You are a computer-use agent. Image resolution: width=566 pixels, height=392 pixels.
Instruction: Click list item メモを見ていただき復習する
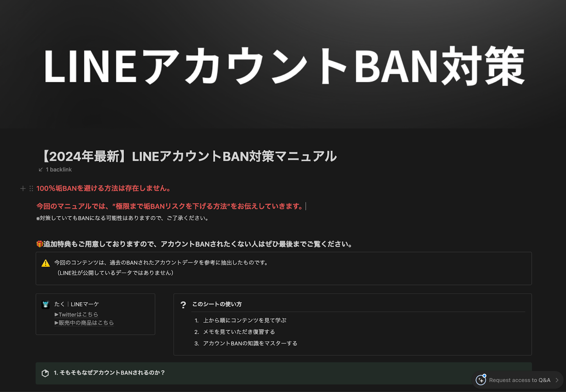pos(239,332)
